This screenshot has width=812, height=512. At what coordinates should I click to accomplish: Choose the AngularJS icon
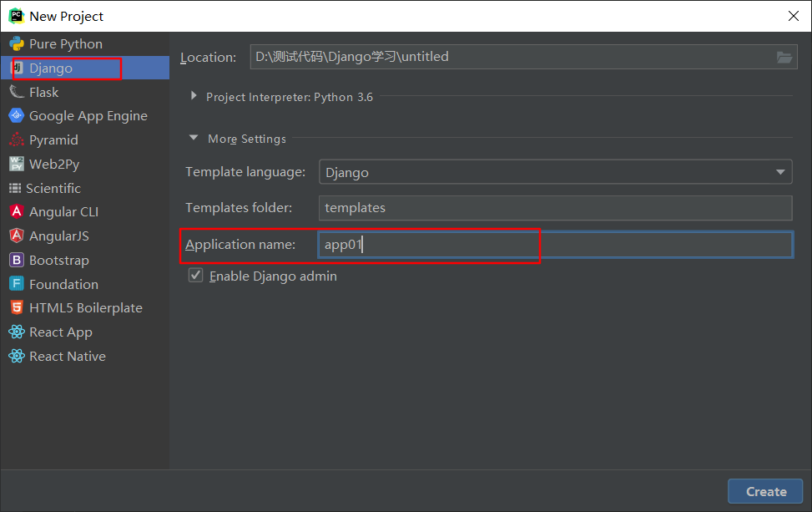click(17, 236)
